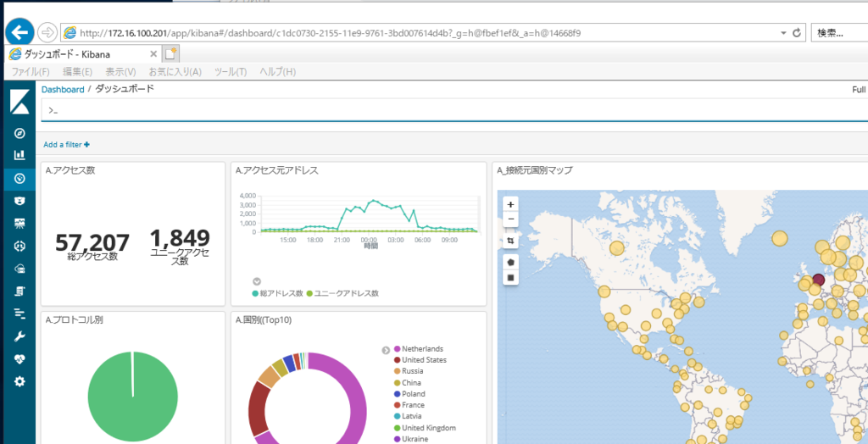The image size is (868, 444).
Task: Open the ファイル(F) menu
Action: click(x=31, y=71)
